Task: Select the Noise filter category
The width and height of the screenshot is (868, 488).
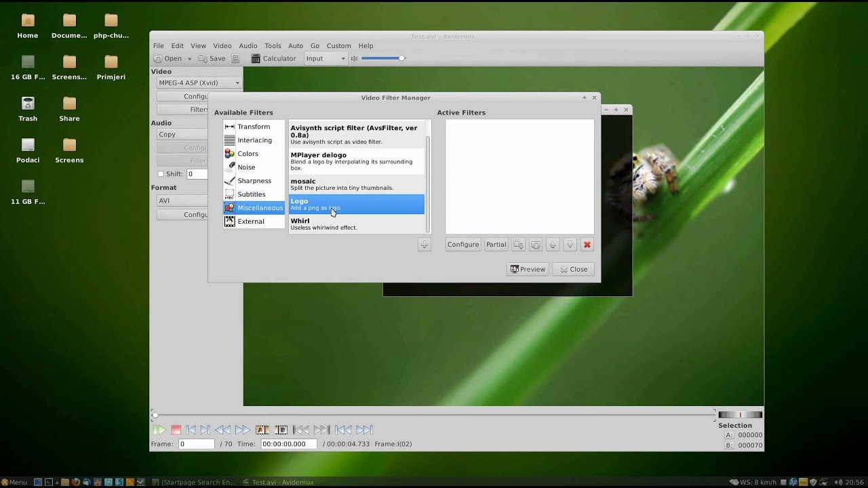Action: (254, 167)
